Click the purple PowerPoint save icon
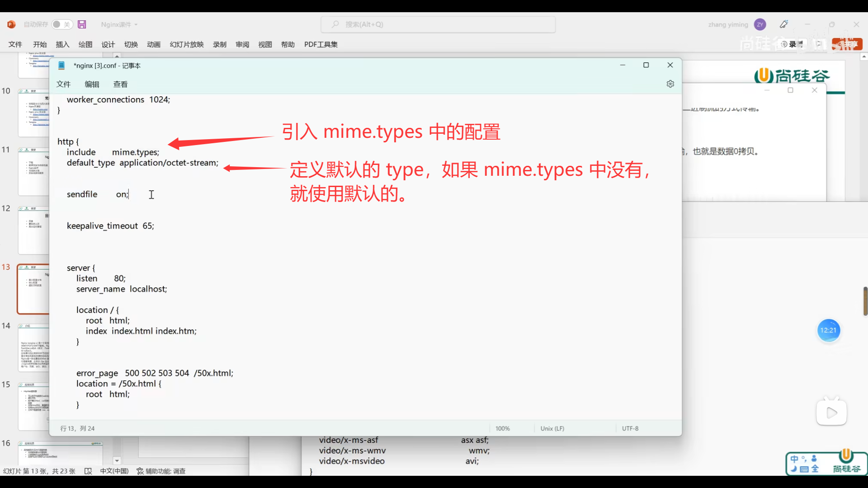 [x=82, y=24]
